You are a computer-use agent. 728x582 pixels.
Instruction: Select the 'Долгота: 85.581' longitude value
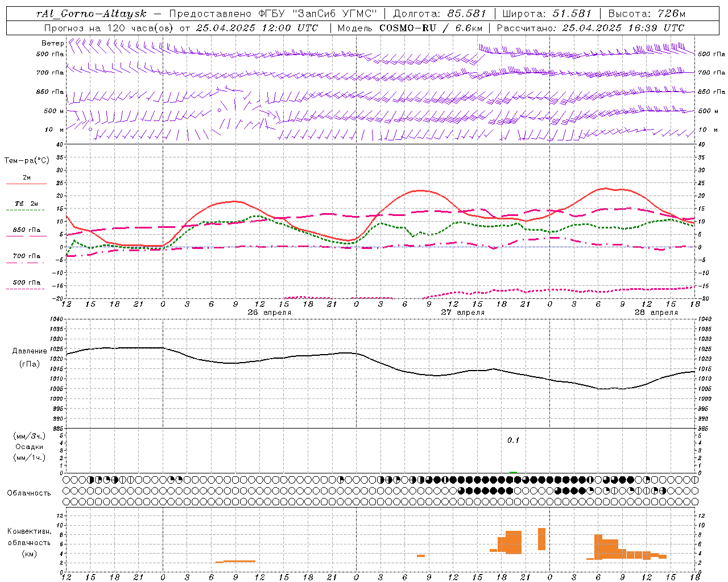point(440,14)
